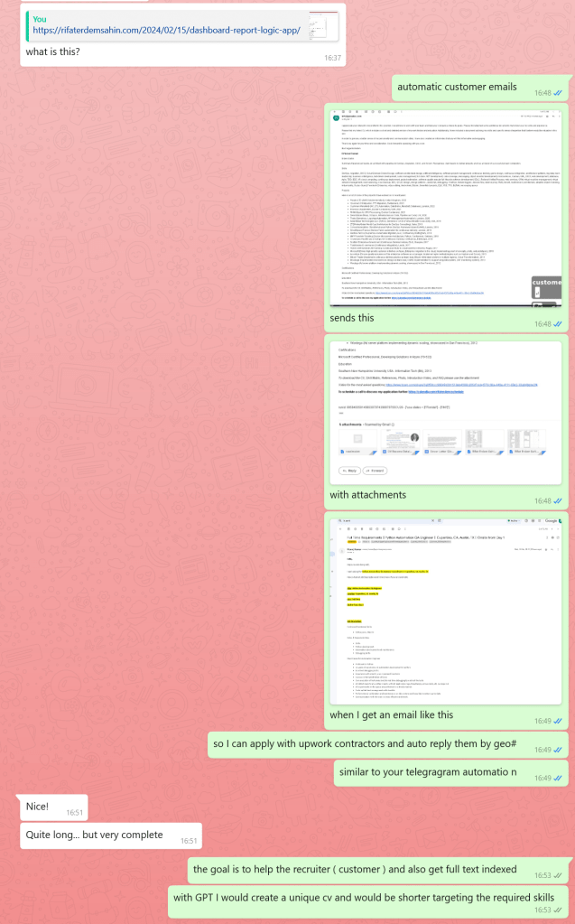Click delivery ticks on the 'with GPT' message
This screenshot has width=575, height=924.
[x=557, y=910]
